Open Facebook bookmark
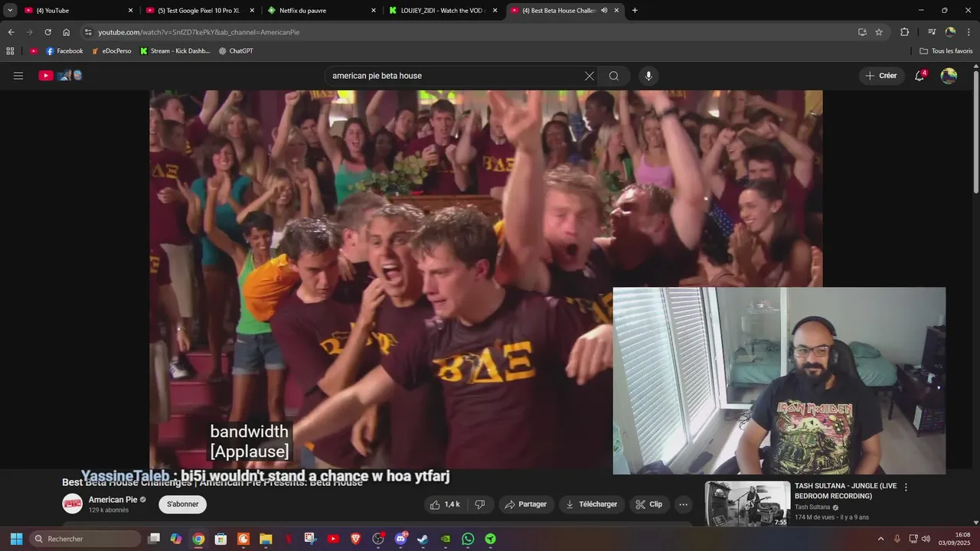The image size is (980, 551). [64, 51]
